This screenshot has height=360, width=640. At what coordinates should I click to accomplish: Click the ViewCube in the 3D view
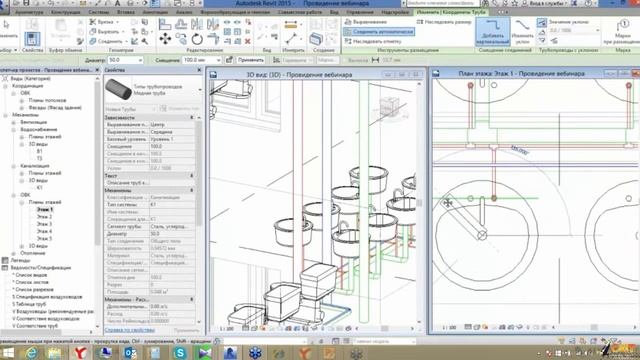tap(389, 107)
